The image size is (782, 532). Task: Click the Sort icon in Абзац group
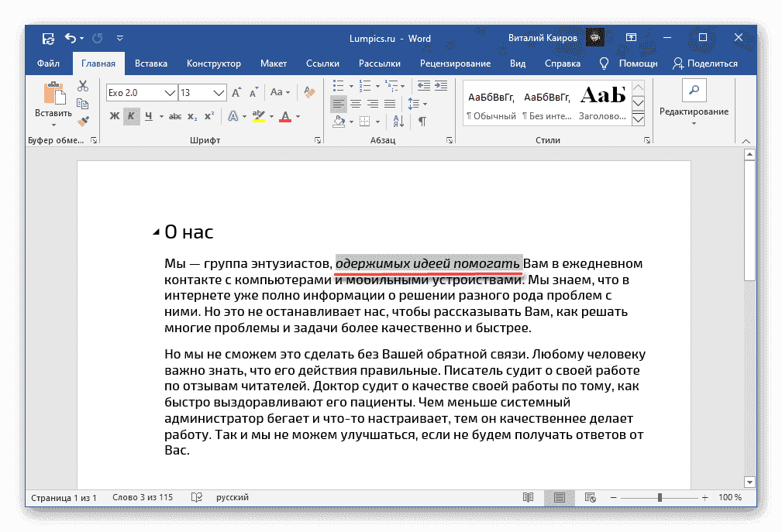398,122
